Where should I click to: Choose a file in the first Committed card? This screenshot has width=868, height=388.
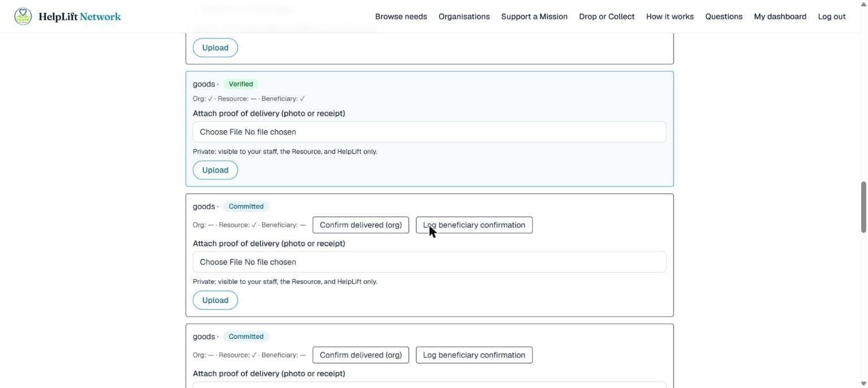pos(429,262)
